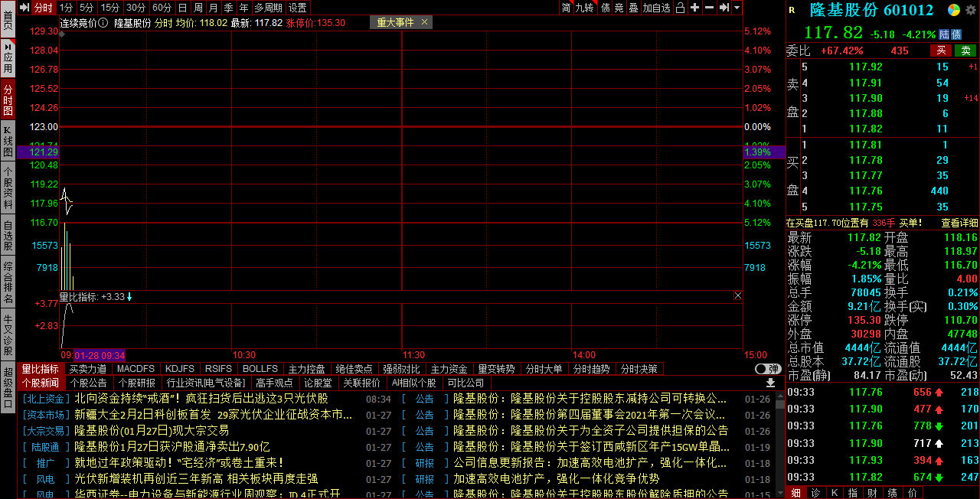The height and width of the screenshot is (499, 980).
Task: Switch to the 周 weekly chart tab
Action: [x=198, y=8]
